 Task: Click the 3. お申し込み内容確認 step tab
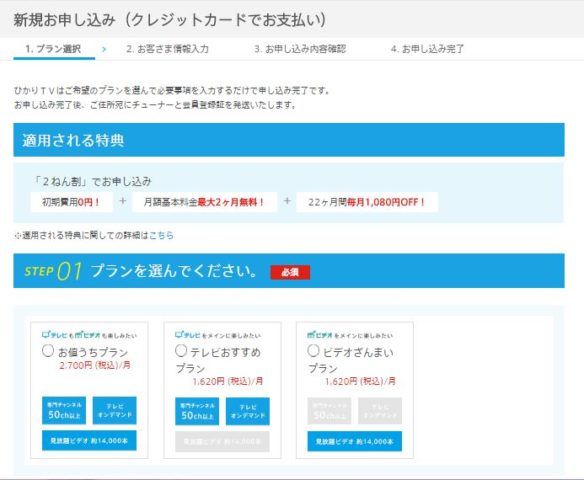point(300,49)
